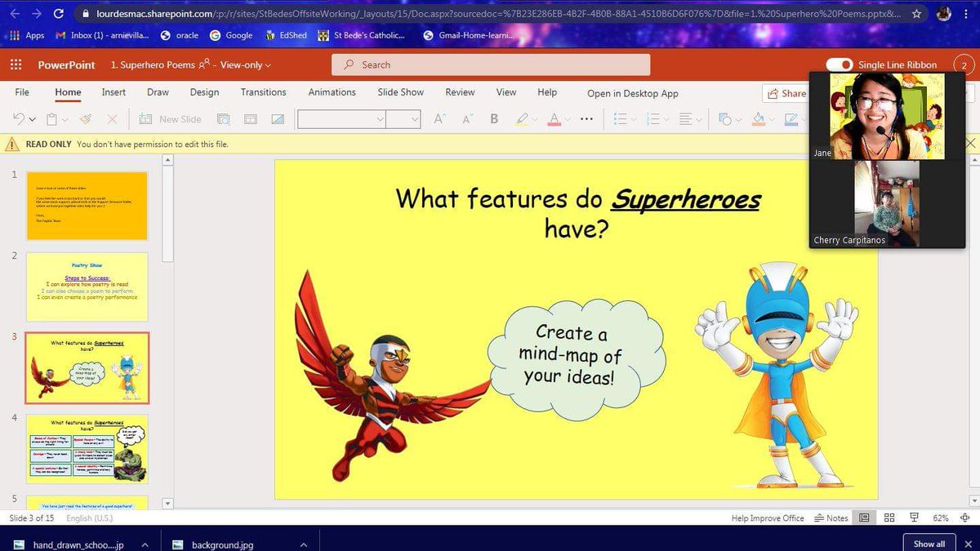Select the Bold formatting icon
Viewport: 980px width, 551px height.
click(493, 118)
